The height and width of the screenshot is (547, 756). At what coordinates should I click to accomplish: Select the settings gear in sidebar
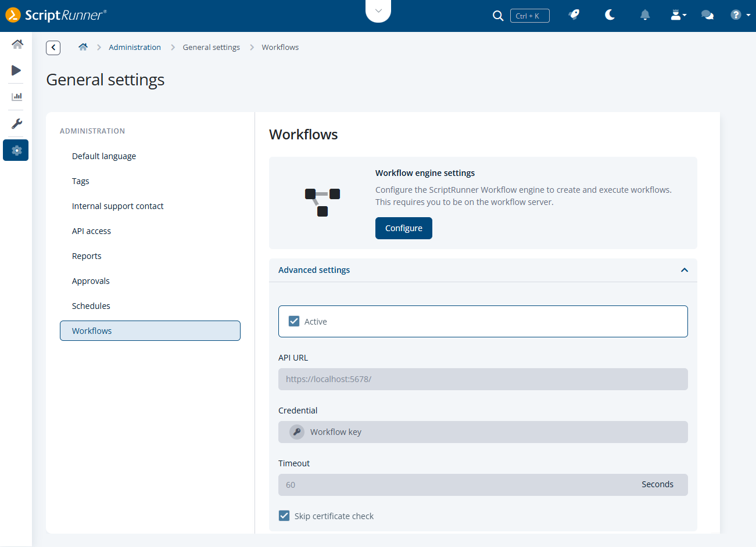coord(16,150)
